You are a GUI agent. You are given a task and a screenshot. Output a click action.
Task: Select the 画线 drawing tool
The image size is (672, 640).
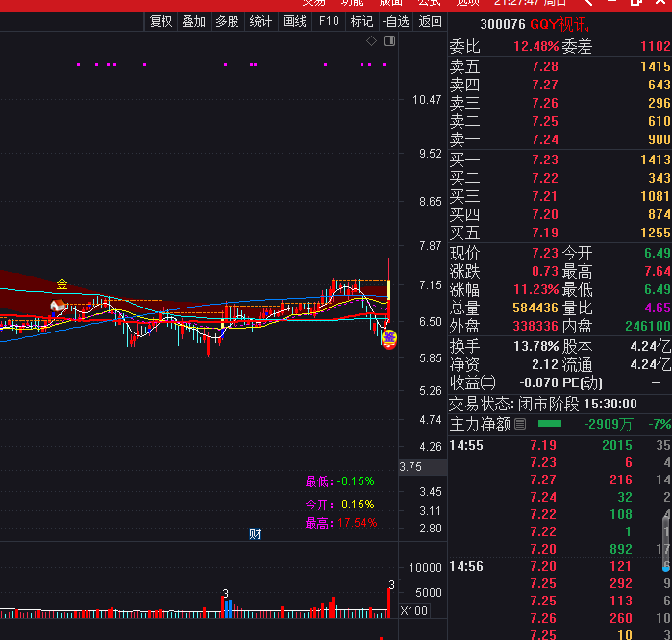294,21
